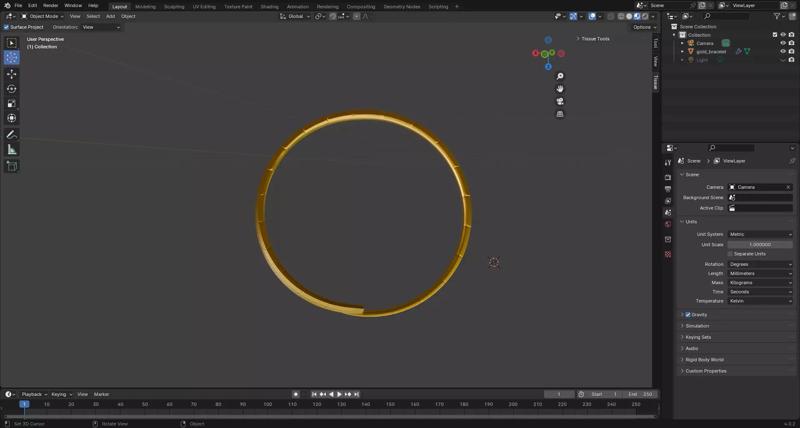800x428 pixels.
Task: Open the Render menu
Action: [x=51, y=6]
